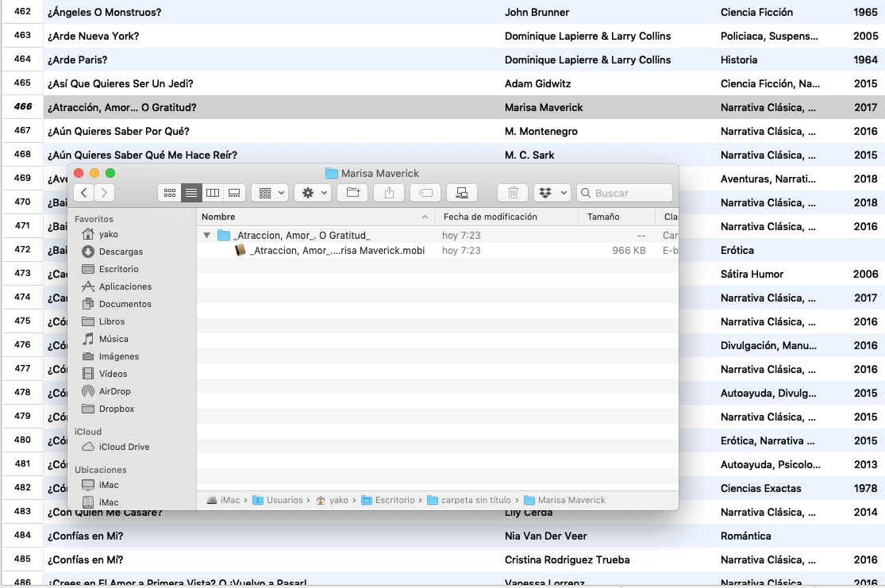Click genre Sátira Humor cell

pyautogui.click(x=752, y=275)
